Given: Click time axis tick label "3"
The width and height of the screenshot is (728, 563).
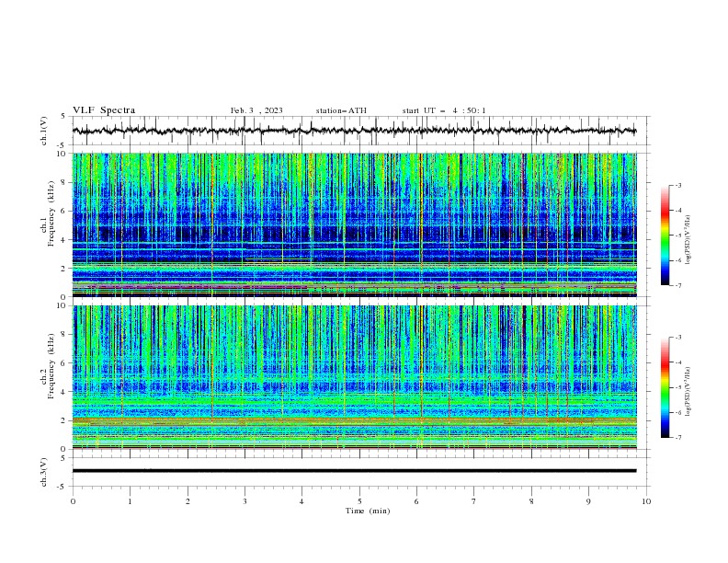Looking at the screenshot, I should [x=245, y=501].
